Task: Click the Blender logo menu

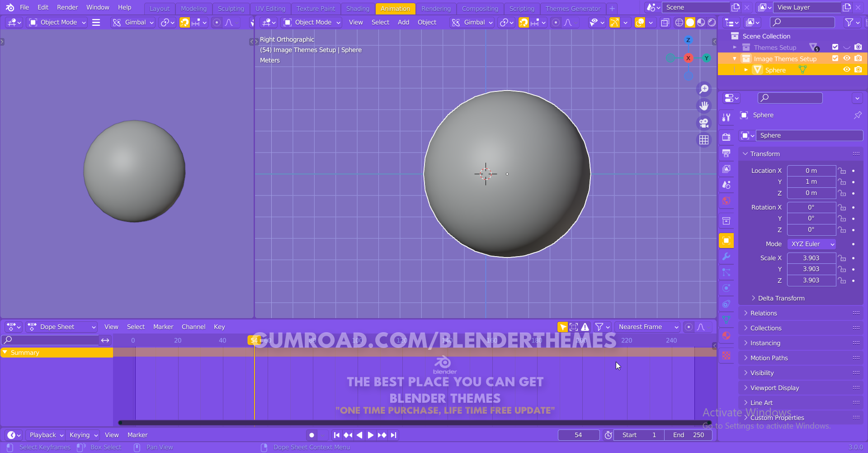Action: click(10, 7)
